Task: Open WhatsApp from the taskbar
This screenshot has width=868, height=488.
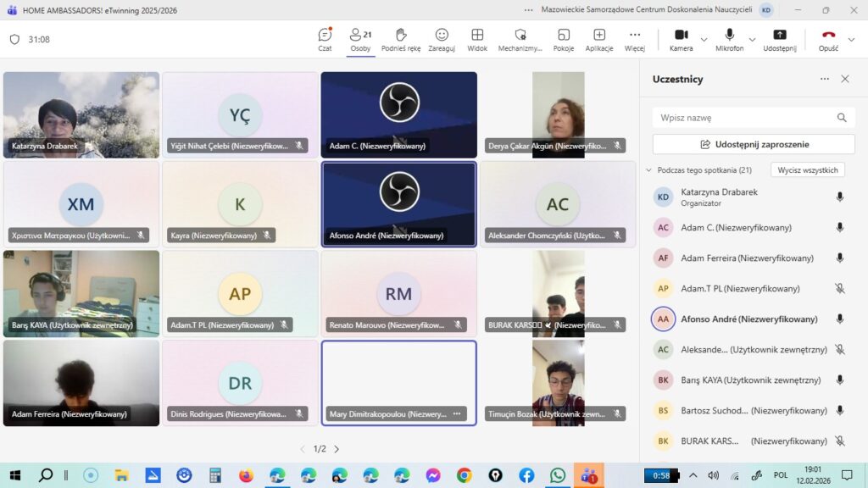Action: tap(558, 474)
